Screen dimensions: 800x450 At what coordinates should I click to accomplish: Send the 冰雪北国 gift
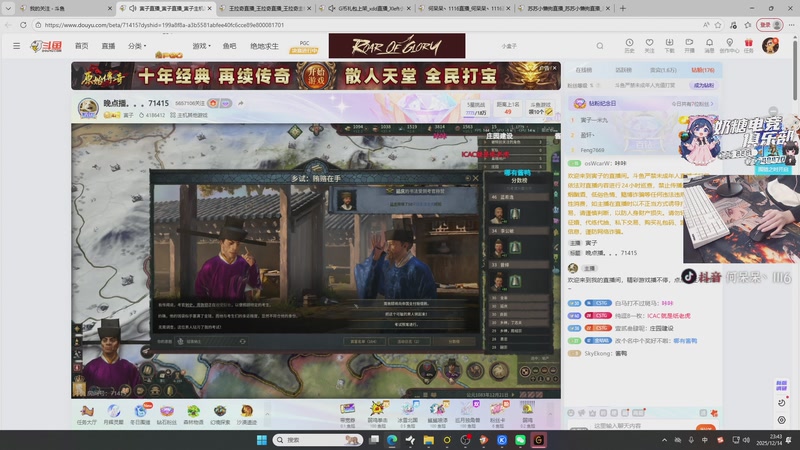click(x=408, y=414)
